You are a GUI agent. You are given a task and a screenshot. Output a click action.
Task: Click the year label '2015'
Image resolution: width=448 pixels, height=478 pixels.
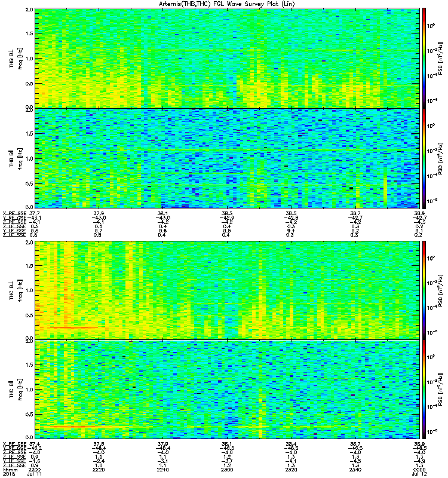tap(8, 474)
